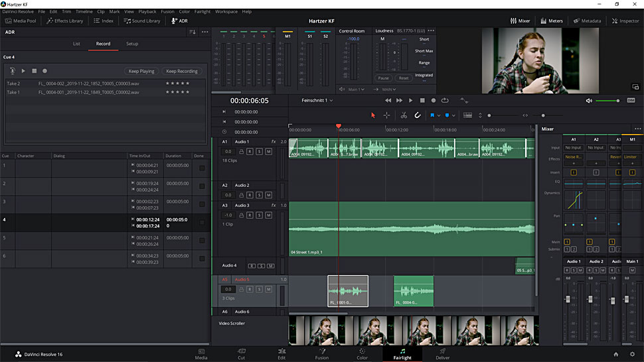Show the Mixer panel
Screen dimensions: 644x362
pos(520,21)
